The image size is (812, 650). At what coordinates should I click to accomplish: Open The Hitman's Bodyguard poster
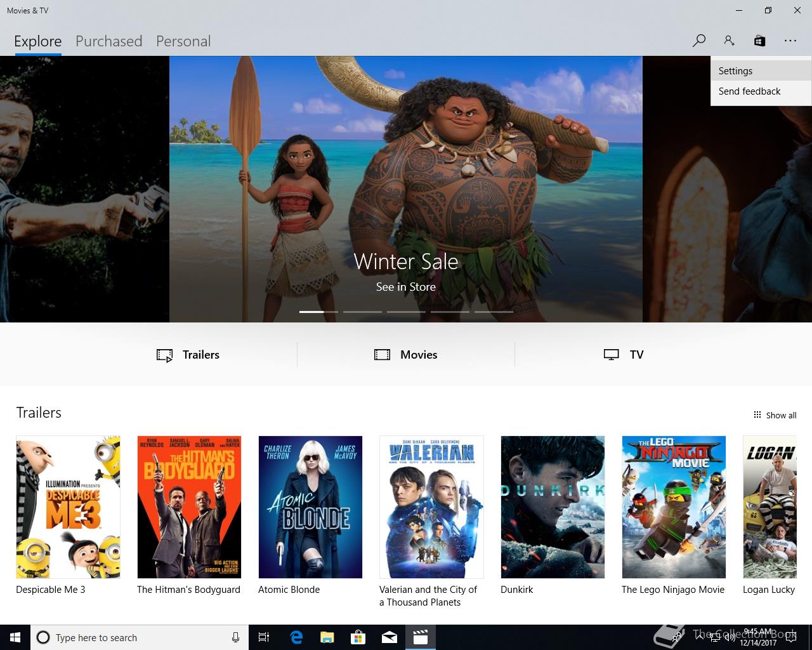tap(189, 507)
